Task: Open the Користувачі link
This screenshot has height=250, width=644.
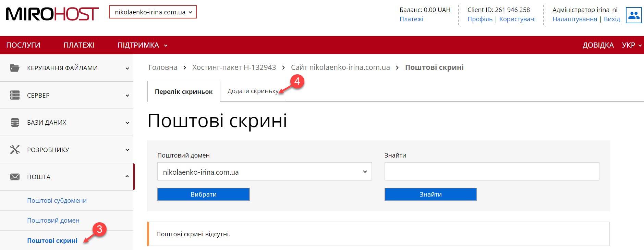Action: click(x=517, y=19)
